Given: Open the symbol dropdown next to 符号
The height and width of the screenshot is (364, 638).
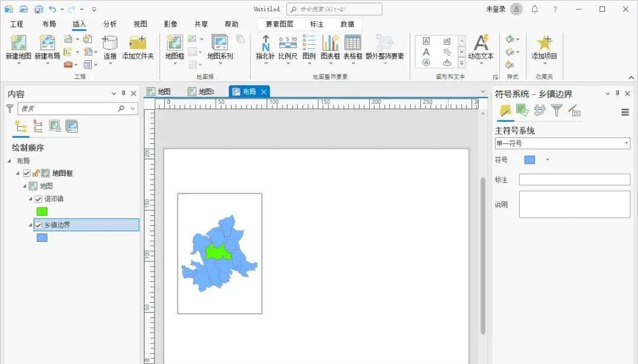Looking at the screenshot, I should pyautogui.click(x=548, y=159).
